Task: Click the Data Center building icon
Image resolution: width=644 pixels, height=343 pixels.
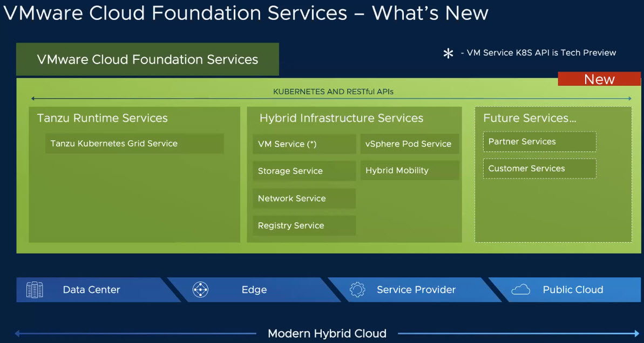Action: 33,290
